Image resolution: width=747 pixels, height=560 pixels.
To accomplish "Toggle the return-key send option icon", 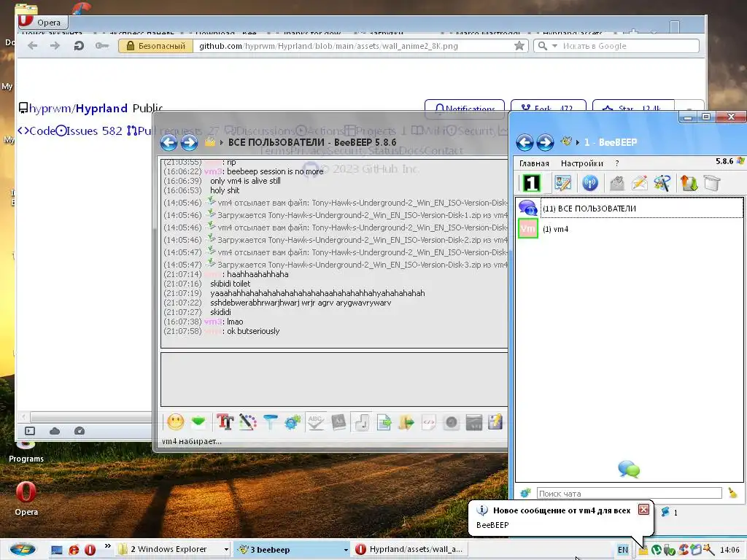I will (361, 422).
